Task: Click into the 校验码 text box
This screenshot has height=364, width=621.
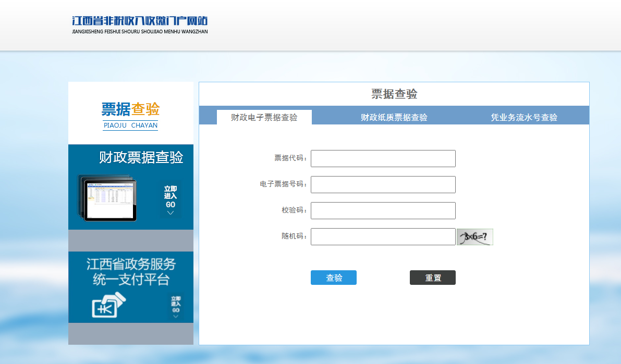Action: pos(383,211)
